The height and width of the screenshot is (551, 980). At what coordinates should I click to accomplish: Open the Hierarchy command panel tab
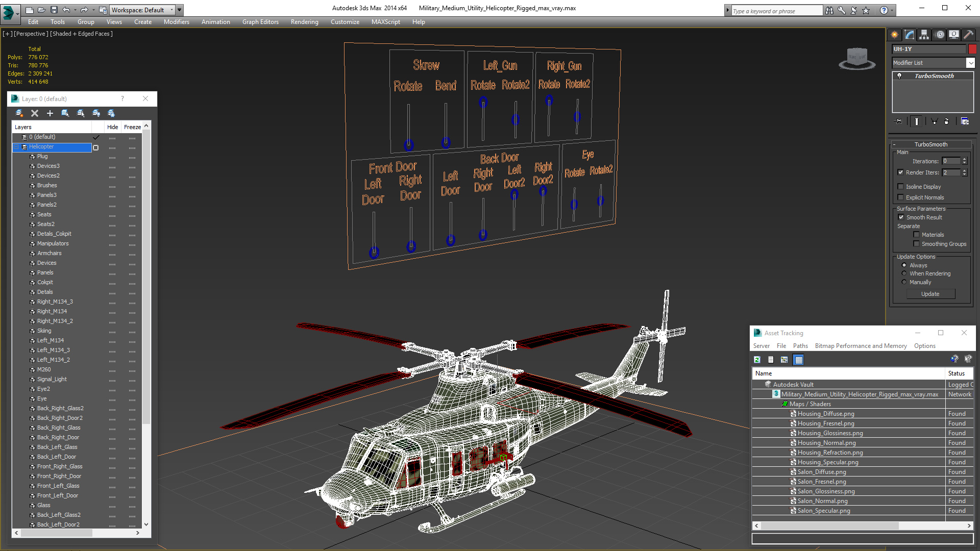click(x=924, y=35)
